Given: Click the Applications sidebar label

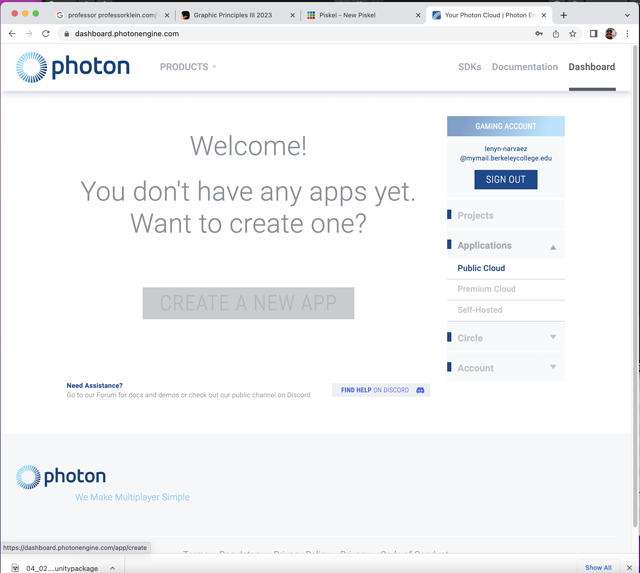Looking at the screenshot, I should [x=484, y=246].
